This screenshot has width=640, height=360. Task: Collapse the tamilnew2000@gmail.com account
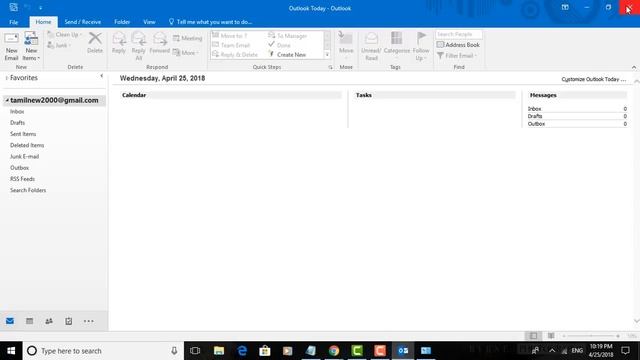pos(7,100)
